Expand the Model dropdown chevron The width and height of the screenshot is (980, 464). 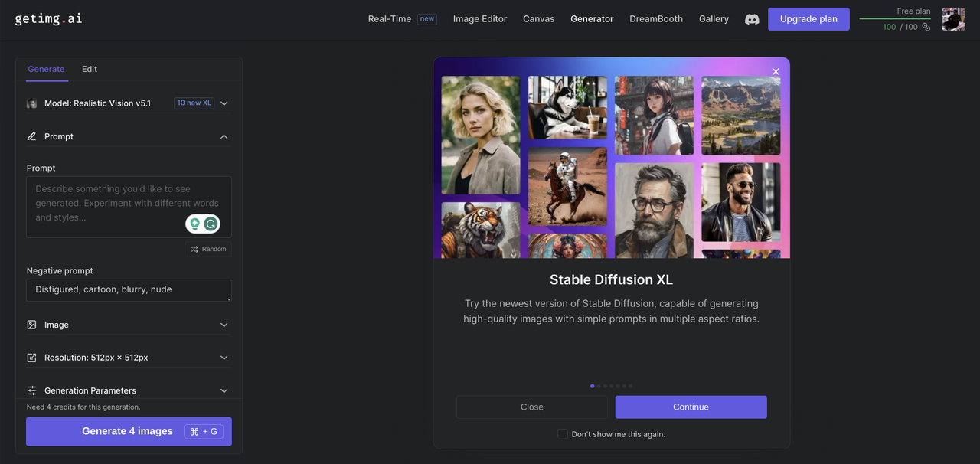click(x=224, y=103)
